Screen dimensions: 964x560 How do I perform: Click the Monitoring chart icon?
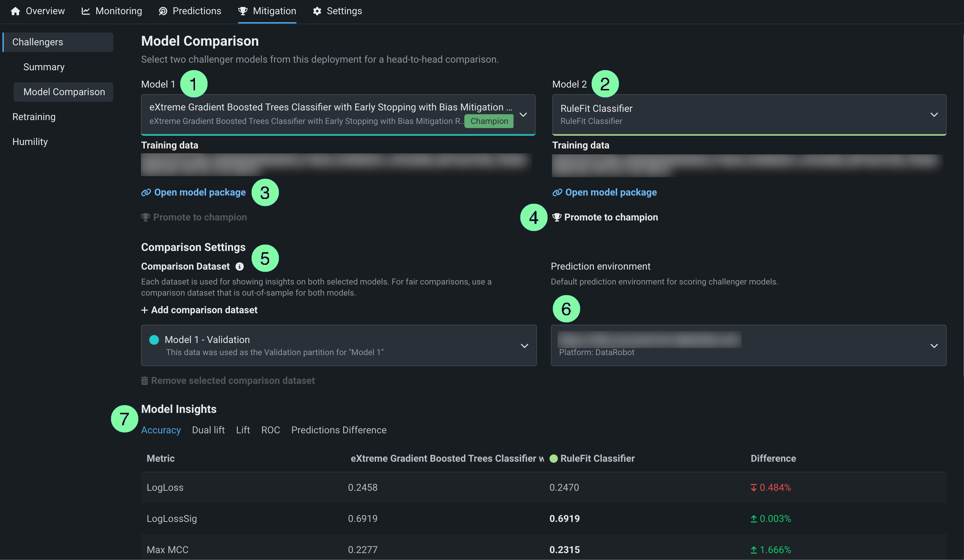click(86, 11)
